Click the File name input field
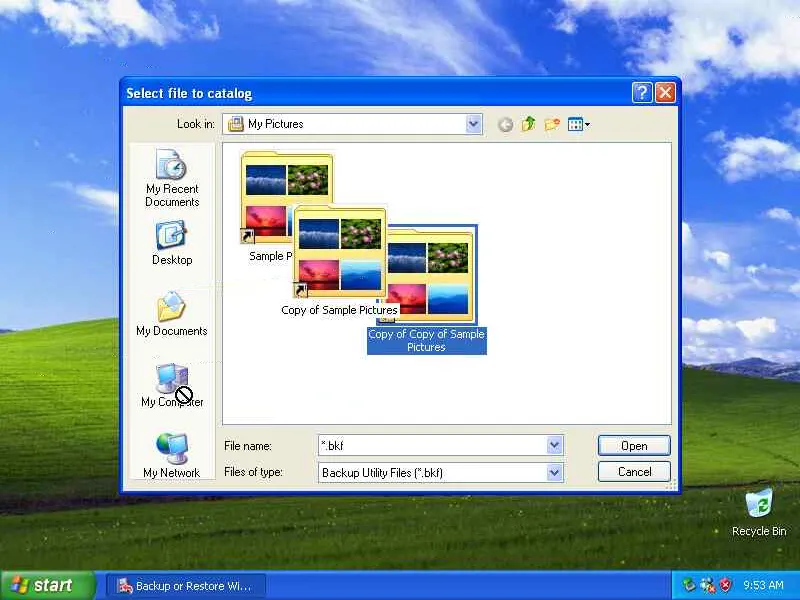The image size is (800, 600). click(433, 446)
